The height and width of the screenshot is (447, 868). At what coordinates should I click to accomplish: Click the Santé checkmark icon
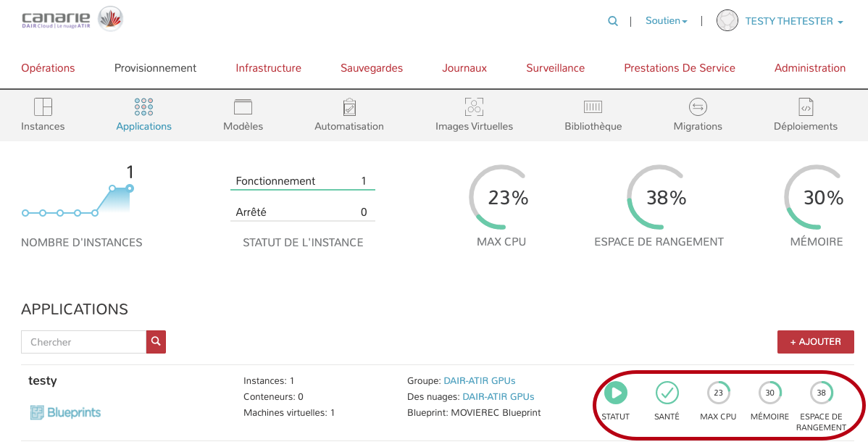[x=667, y=393]
